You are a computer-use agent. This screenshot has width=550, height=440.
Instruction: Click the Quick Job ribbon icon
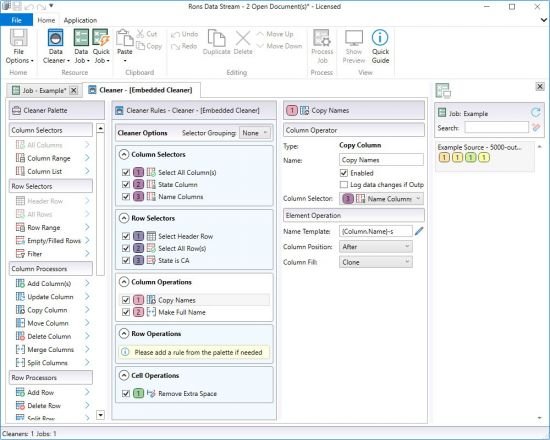click(101, 38)
